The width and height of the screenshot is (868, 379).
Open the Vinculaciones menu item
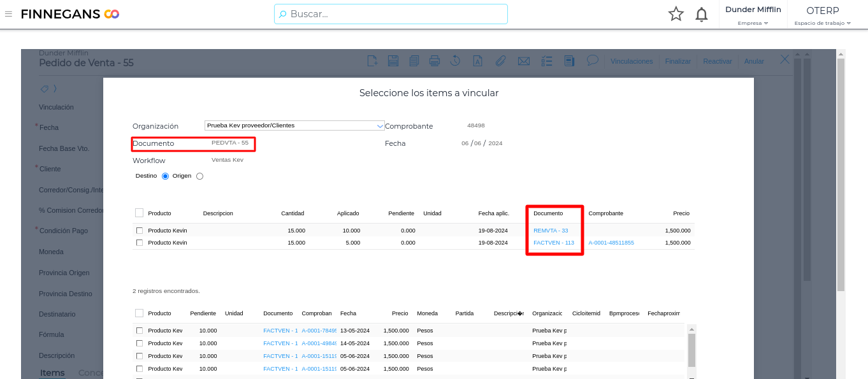pyautogui.click(x=632, y=61)
